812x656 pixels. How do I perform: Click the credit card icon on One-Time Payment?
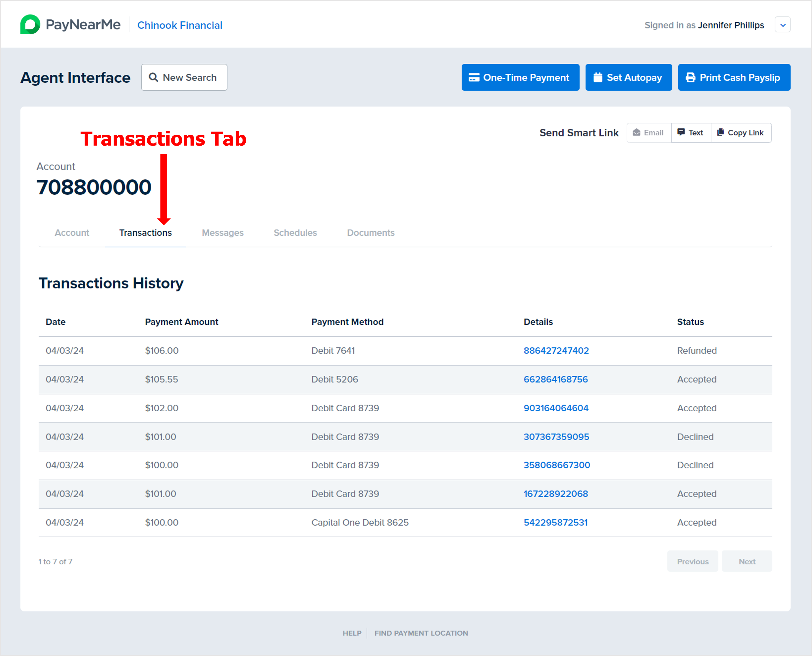pos(474,77)
